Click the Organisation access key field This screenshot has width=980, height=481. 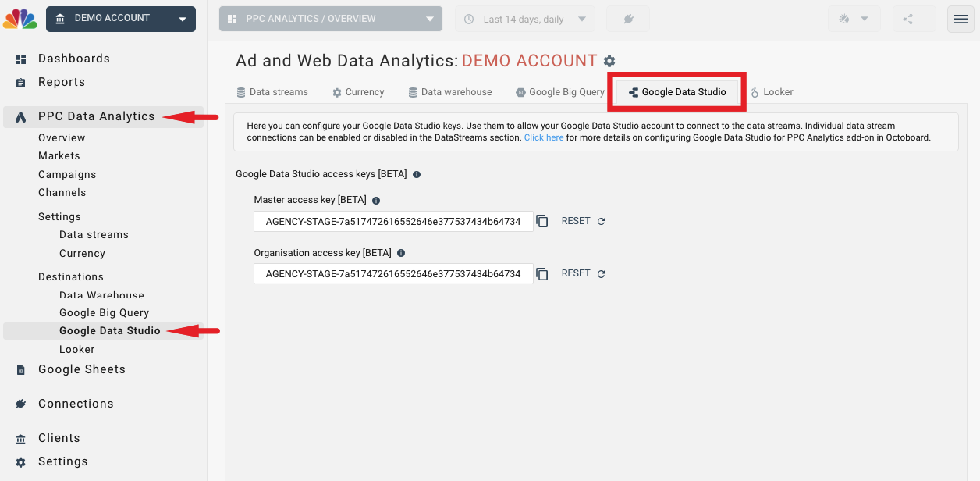pos(393,274)
